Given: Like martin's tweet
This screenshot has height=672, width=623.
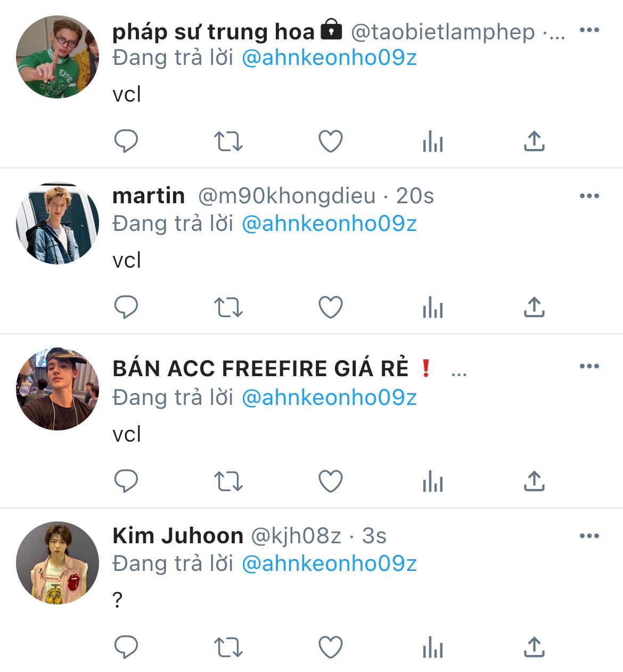Looking at the screenshot, I should 330,308.
